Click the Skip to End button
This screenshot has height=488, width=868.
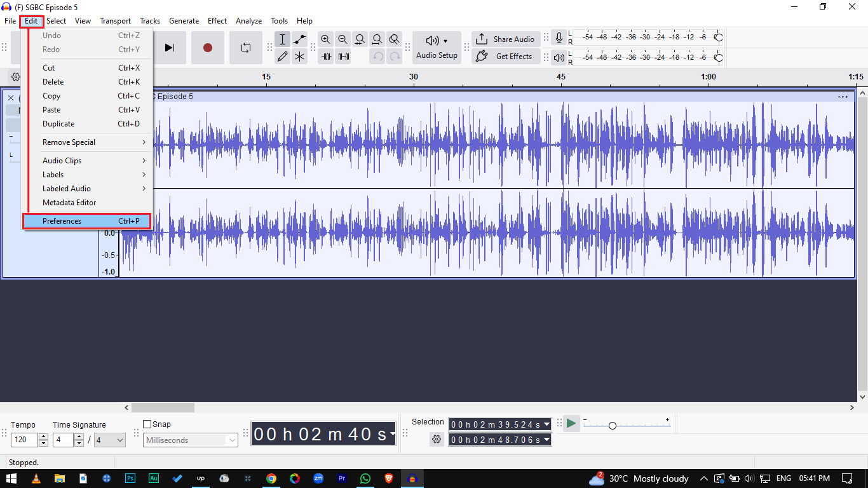(x=170, y=48)
